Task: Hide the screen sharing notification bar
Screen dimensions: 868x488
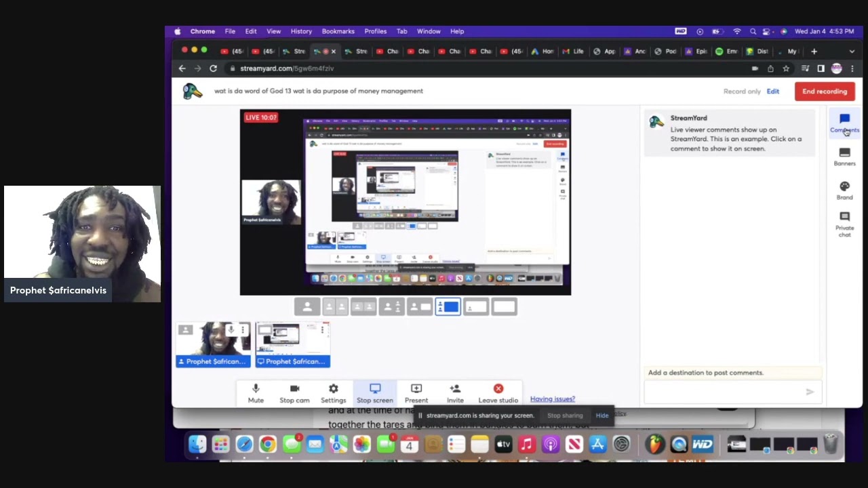Action: coord(602,415)
